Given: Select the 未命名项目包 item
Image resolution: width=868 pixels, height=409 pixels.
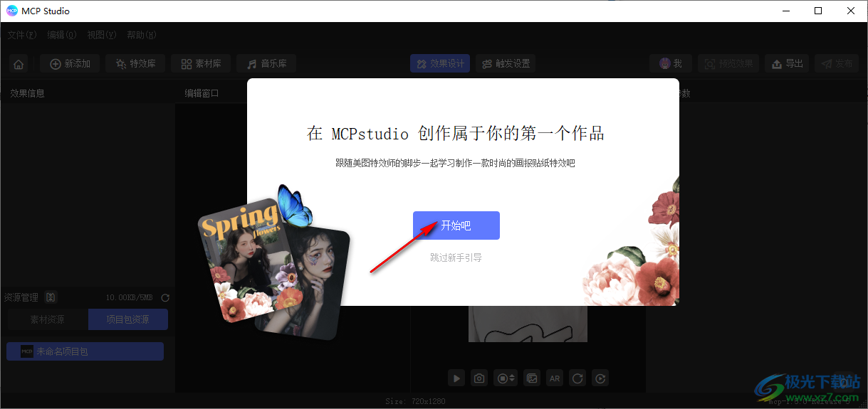Looking at the screenshot, I should click(x=85, y=351).
